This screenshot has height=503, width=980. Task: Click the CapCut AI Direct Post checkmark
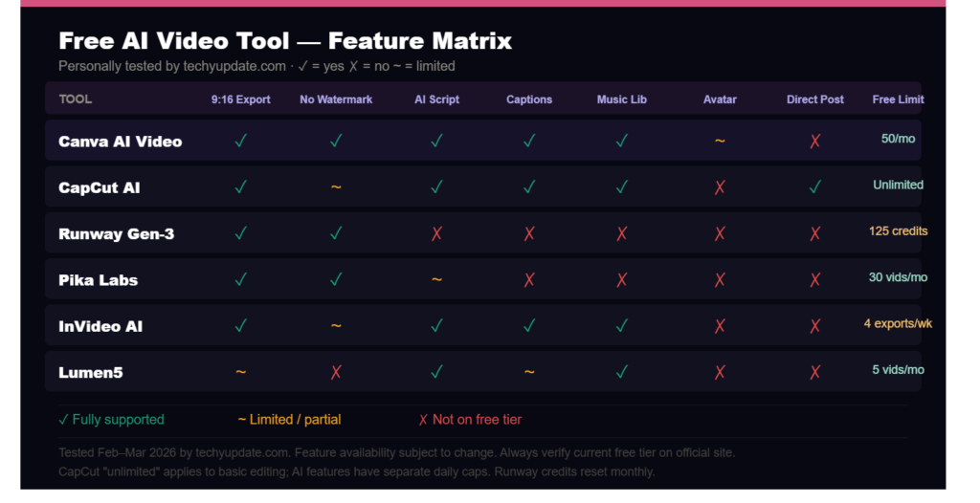click(x=815, y=186)
